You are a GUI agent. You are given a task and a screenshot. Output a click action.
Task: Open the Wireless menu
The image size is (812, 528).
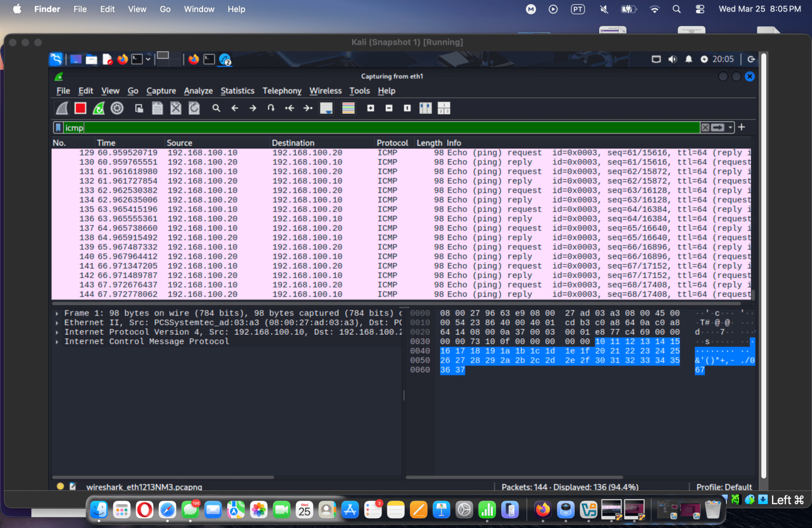pyautogui.click(x=325, y=91)
